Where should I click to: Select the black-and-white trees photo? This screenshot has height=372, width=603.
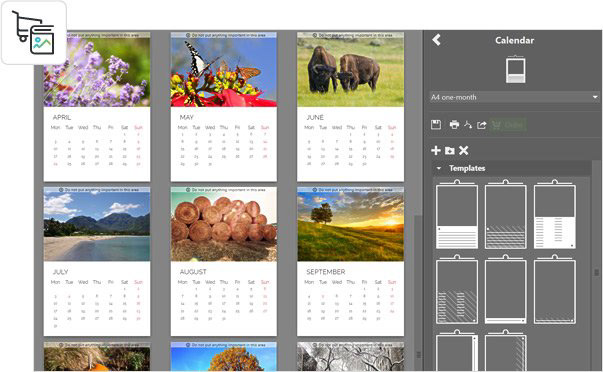[350, 357]
